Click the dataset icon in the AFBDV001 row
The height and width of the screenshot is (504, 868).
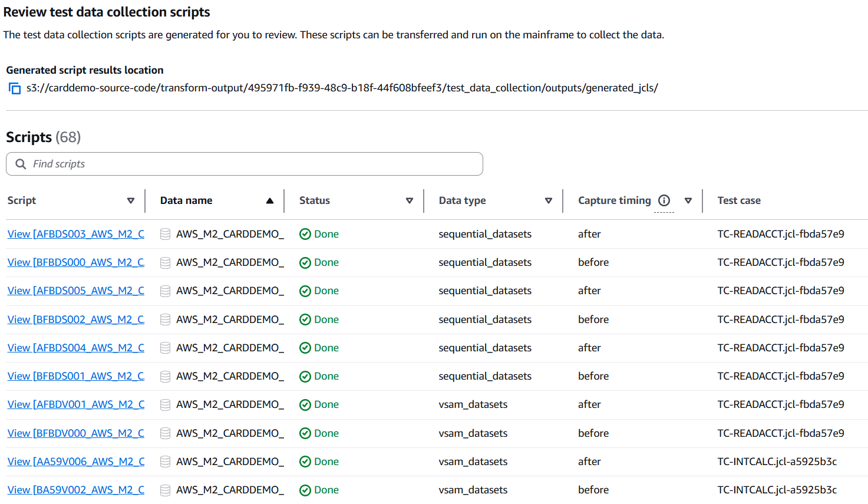tap(166, 405)
